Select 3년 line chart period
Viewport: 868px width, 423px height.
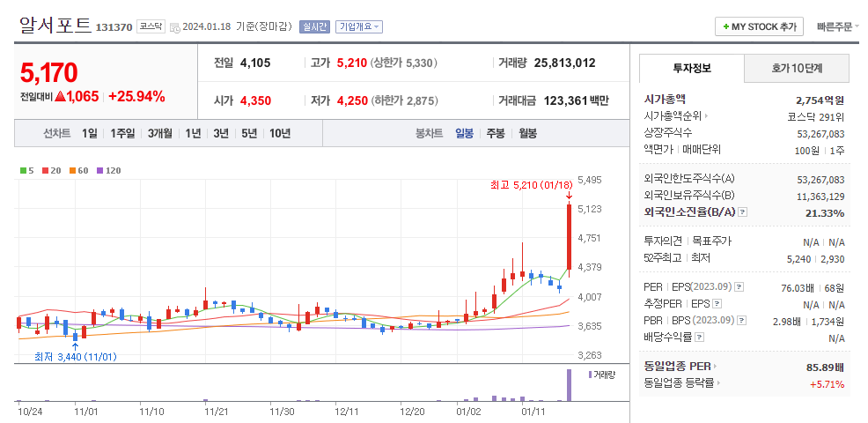221,134
